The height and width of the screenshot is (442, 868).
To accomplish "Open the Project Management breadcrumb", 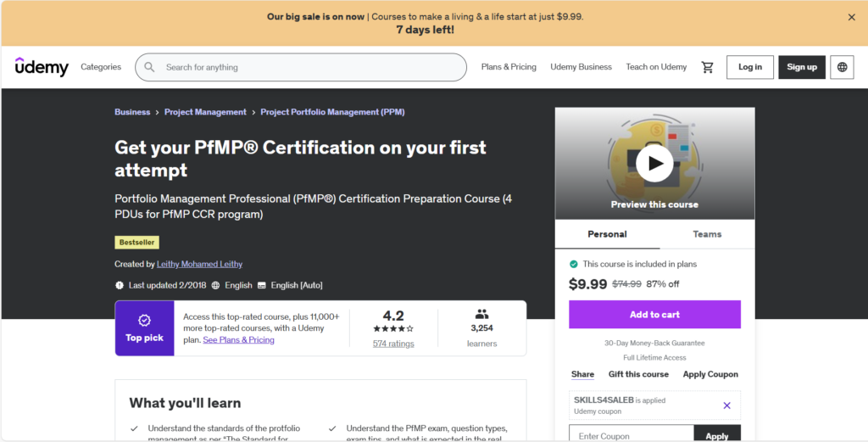I will [205, 112].
